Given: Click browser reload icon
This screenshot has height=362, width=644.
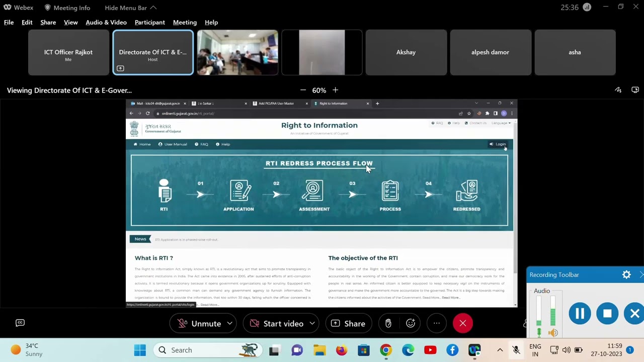Looking at the screenshot, I should 147,113.
